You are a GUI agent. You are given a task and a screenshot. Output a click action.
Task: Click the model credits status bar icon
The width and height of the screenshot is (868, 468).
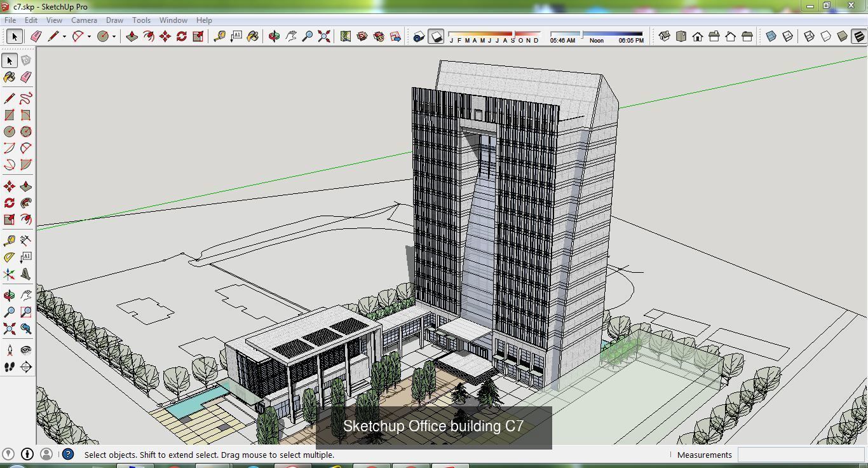27,454
